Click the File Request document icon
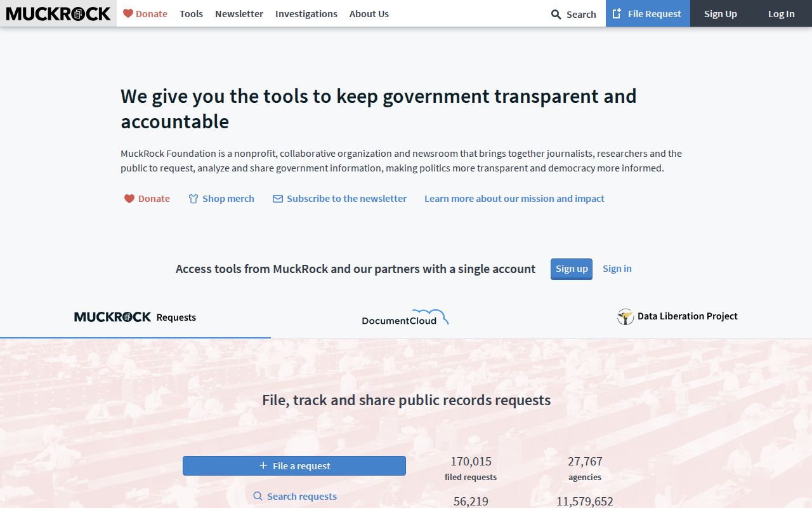This screenshot has height=508, width=812. point(617,14)
